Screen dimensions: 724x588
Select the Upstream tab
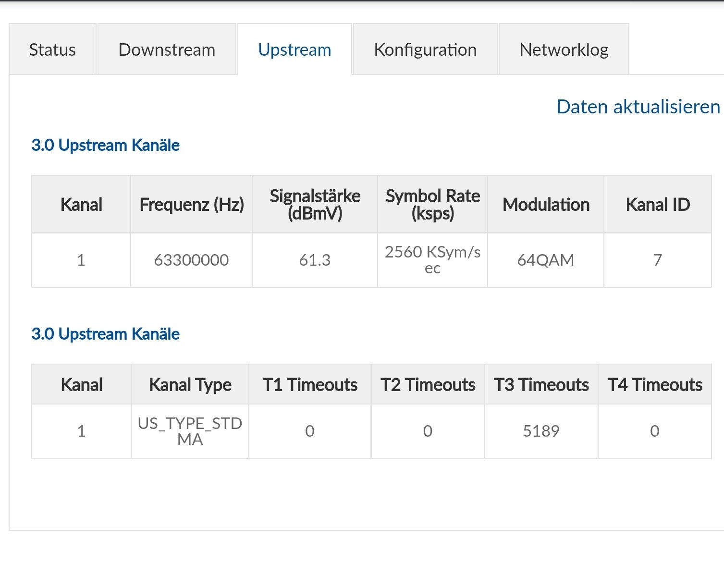(x=295, y=49)
